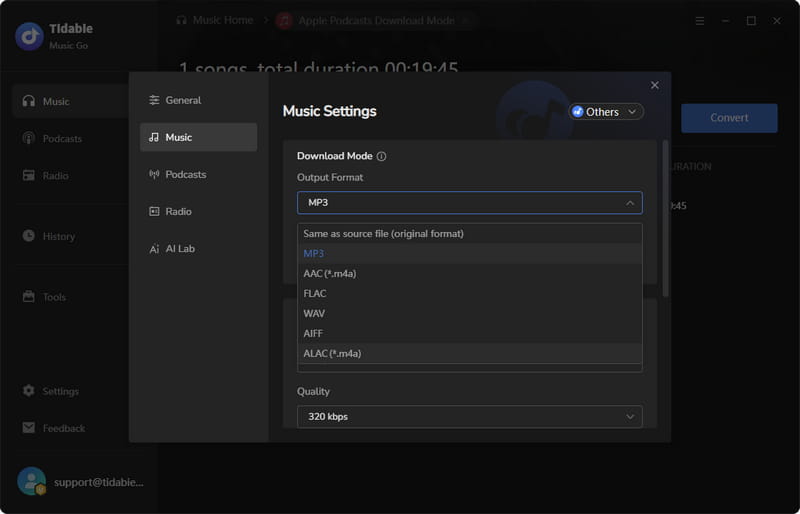Click the Convert button
The height and width of the screenshot is (514, 800).
click(x=729, y=118)
